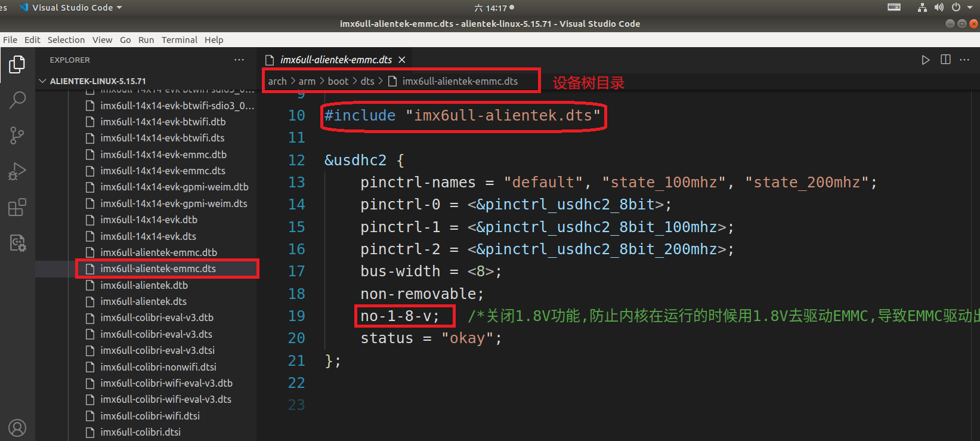The width and height of the screenshot is (980, 441).
Task: Open the Run menu
Action: click(x=146, y=40)
